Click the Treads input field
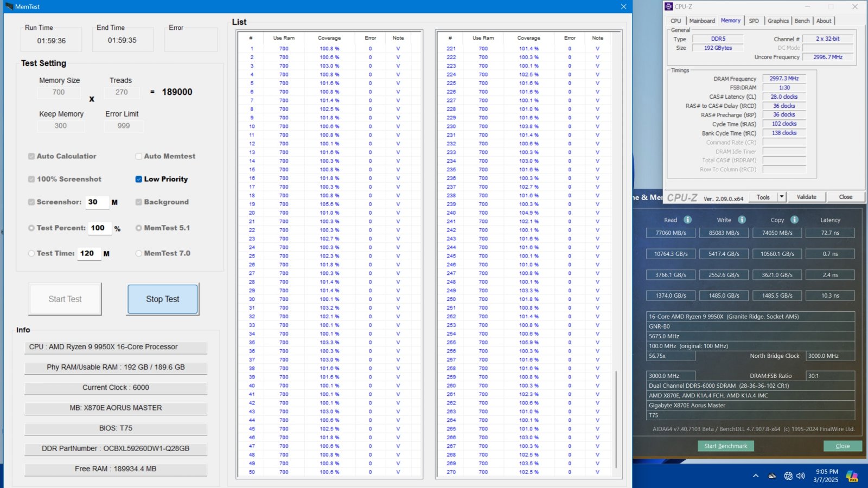The width and height of the screenshot is (868, 488). (122, 92)
